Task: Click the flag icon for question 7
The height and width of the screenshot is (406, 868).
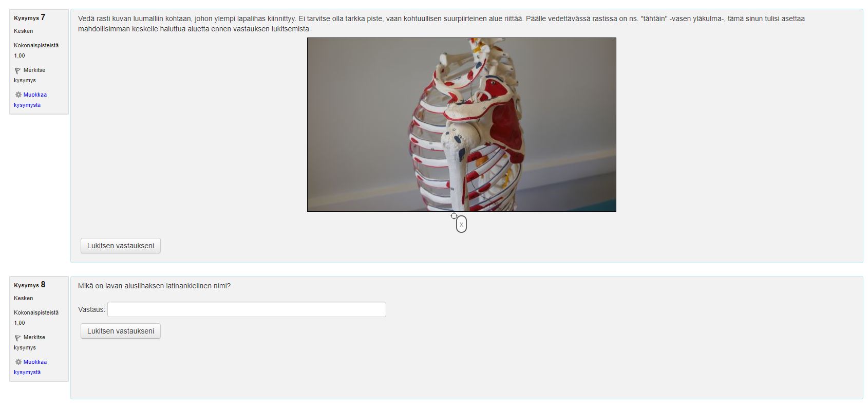Action: pyautogui.click(x=17, y=70)
